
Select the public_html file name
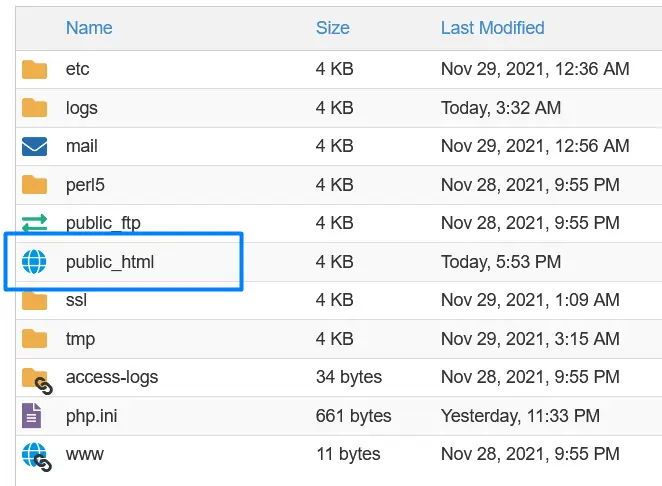(x=110, y=263)
